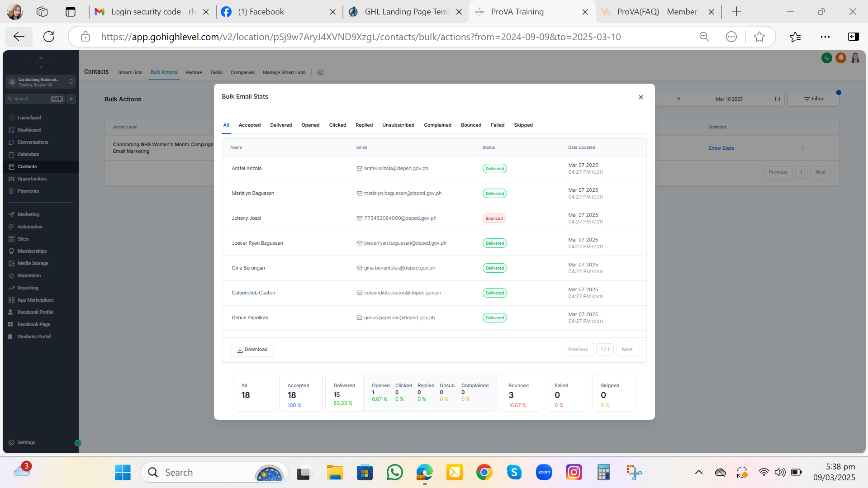Image resolution: width=868 pixels, height=488 pixels.
Task: Open Dashboard in the sidebar
Action: coord(29,130)
